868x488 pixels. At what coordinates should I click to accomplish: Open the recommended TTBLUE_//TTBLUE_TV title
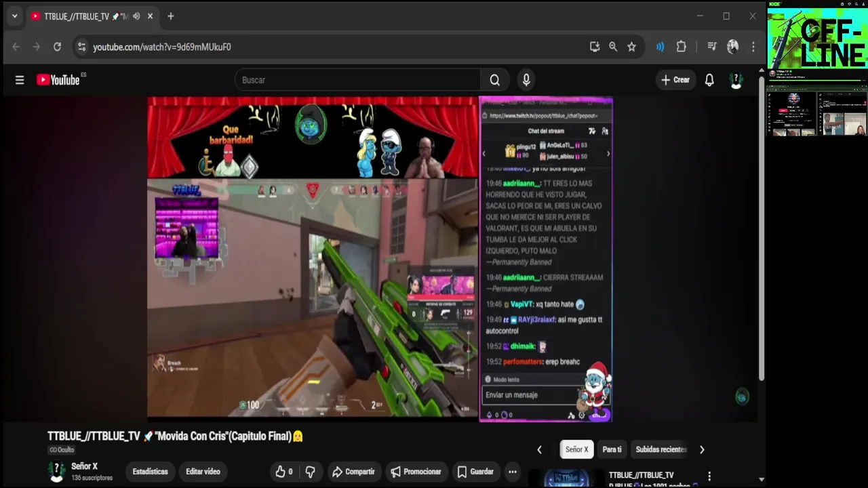642,475
